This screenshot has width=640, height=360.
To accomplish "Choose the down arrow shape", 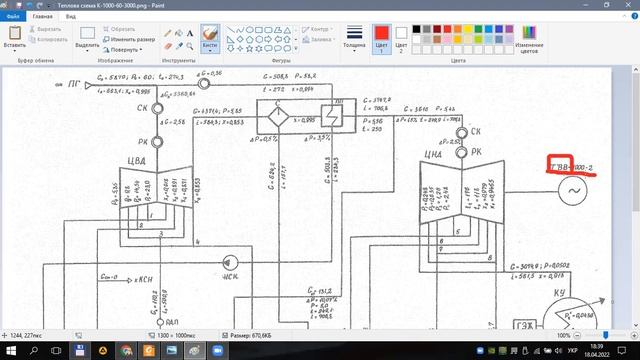I will (231, 49).
